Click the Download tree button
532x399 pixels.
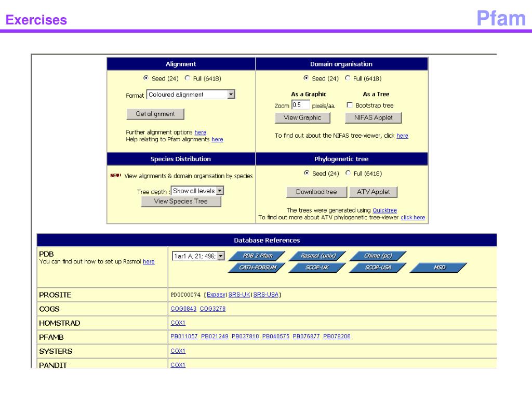tap(316, 192)
